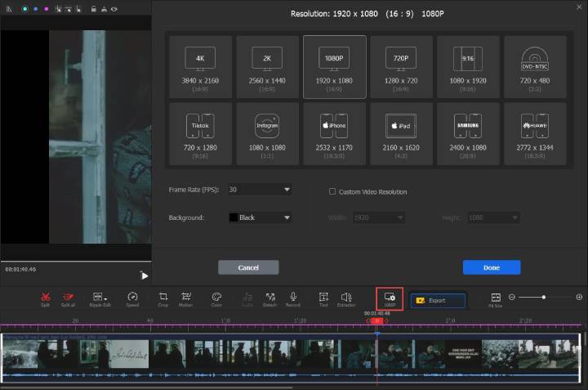Enable Custom Video Resolution checkbox
Viewport: 588px width, 390px height.
click(332, 191)
